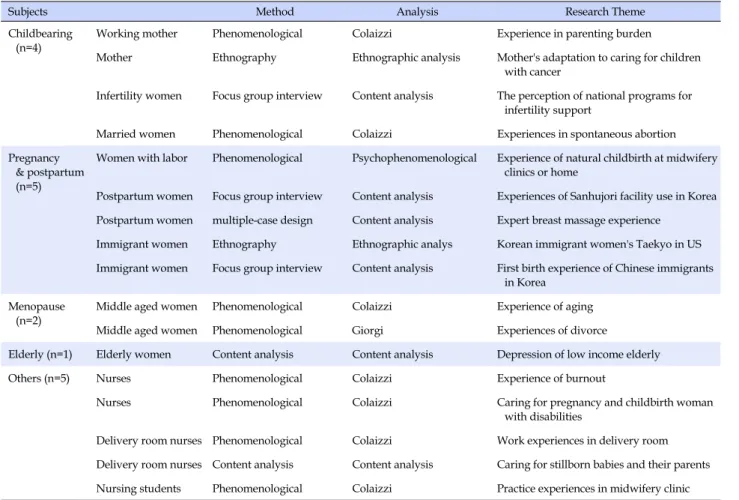
Task: Select the 'Pregnancy & postpartum (n=5)' category cell
Action: [x=46, y=172]
